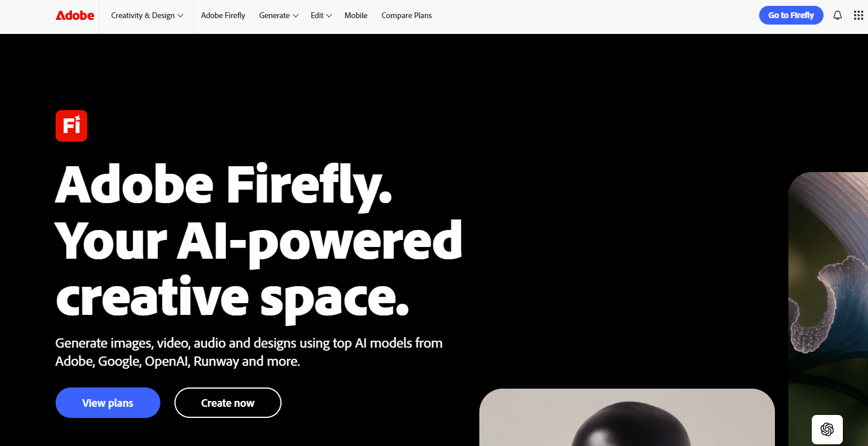Click the red Fi Firefly app icon
Screen dimensions: 868x446
pyautogui.click(x=71, y=126)
